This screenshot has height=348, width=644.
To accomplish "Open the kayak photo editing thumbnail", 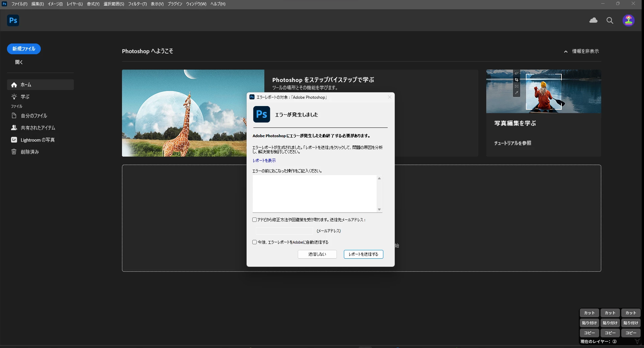I will pyautogui.click(x=543, y=91).
